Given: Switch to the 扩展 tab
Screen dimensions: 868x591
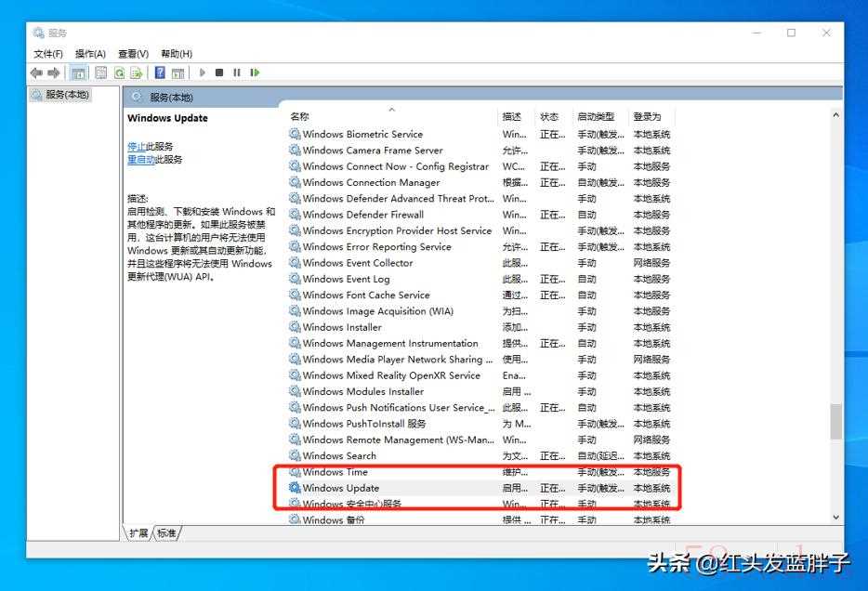Looking at the screenshot, I should tap(138, 532).
